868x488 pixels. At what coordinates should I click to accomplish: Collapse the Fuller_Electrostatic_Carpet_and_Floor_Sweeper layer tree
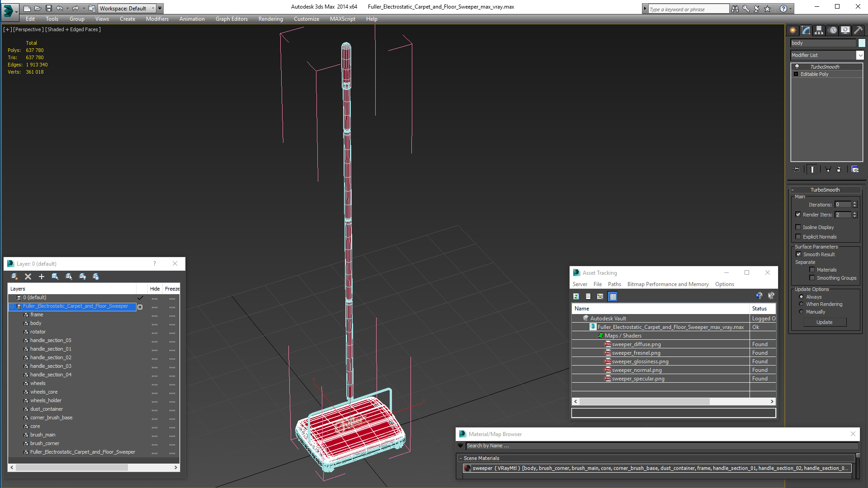point(12,306)
